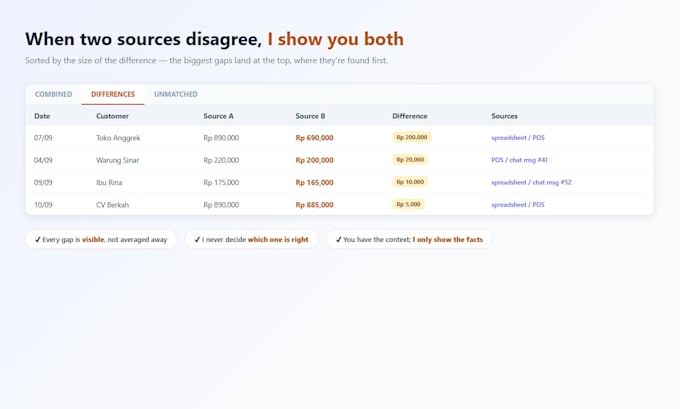Click Source A value for CV Berkah
This screenshot has width=680, height=409.
point(221,205)
